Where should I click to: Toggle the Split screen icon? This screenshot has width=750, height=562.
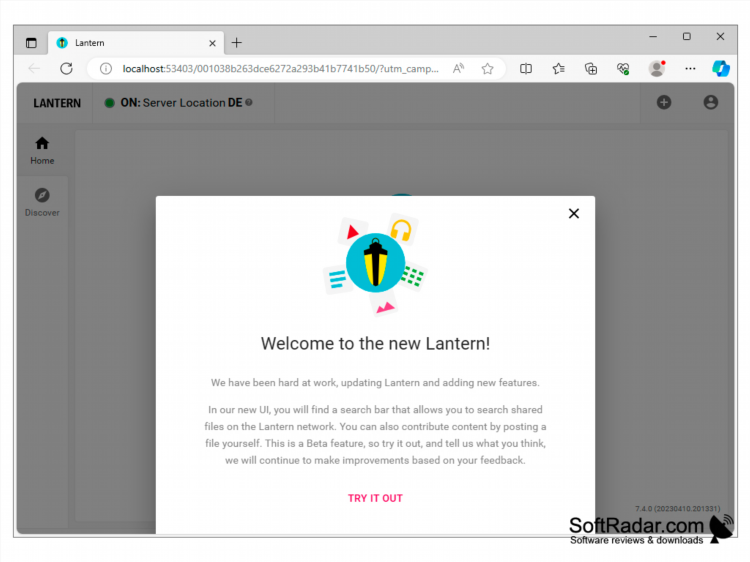[x=526, y=69]
